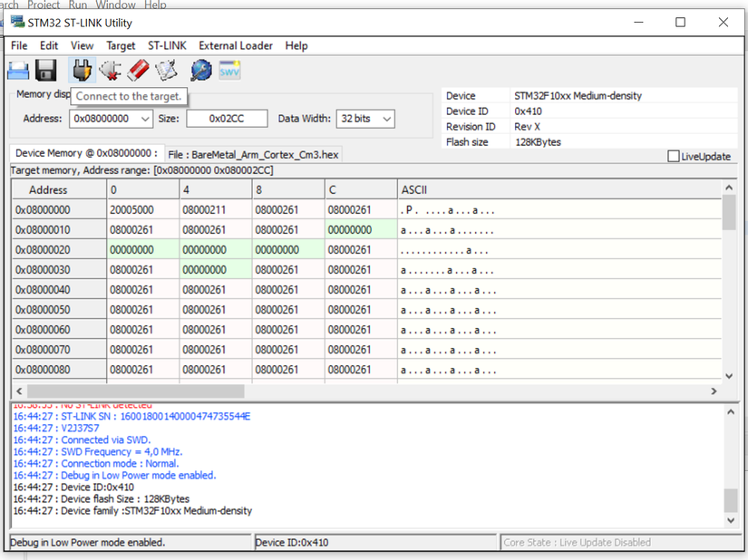Click the Device flash Size : 128KBytes log line
Viewport: 748px width, 560px height.
[102, 499]
